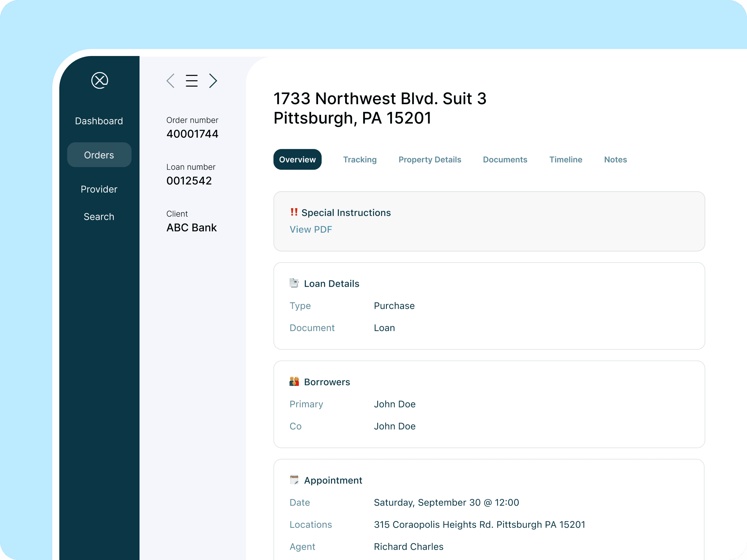
Task: Open the Dashboard sidebar item
Action: [99, 121]
